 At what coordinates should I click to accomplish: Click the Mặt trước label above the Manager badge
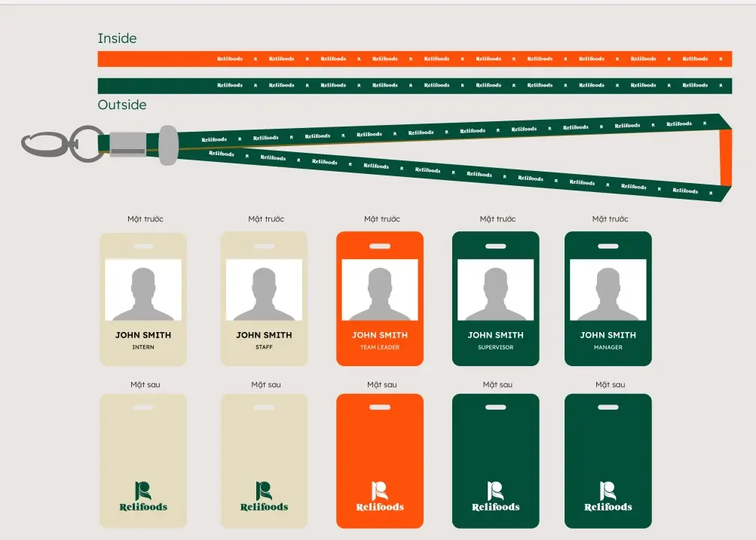(610, 219)
